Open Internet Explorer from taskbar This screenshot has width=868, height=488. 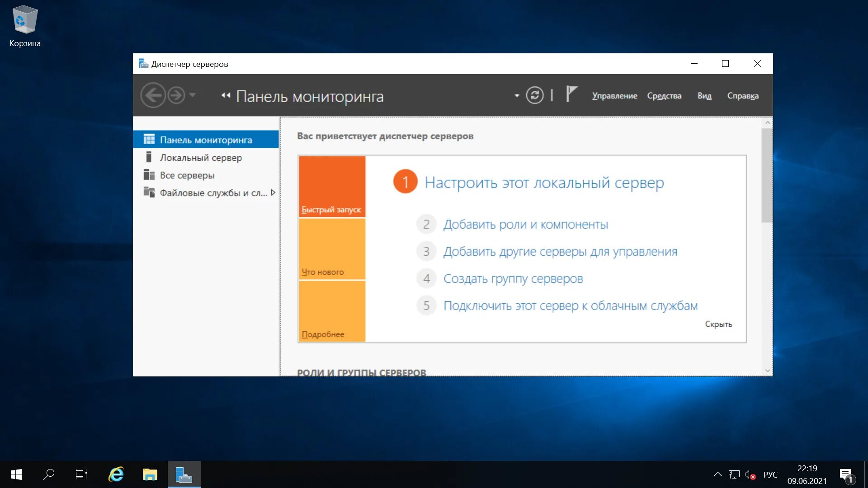pyautogui.click(x=116, y=474)
